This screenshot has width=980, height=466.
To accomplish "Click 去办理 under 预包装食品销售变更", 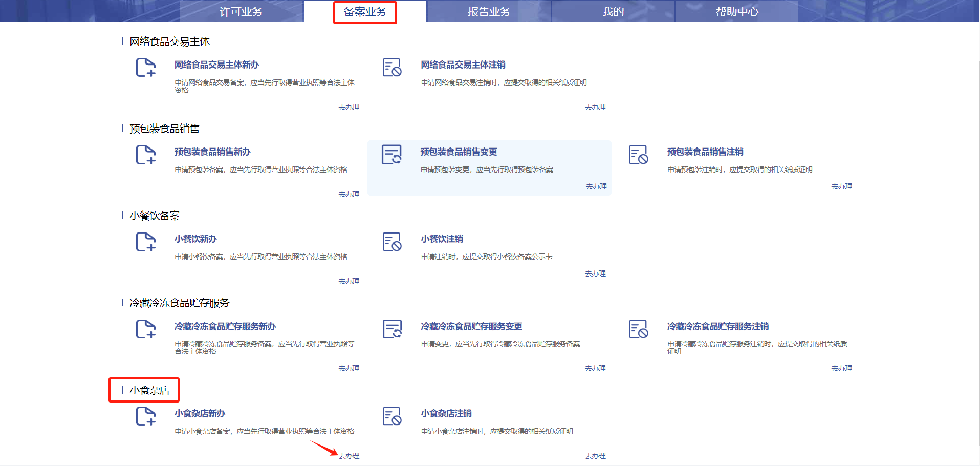I will click(596, 186).
